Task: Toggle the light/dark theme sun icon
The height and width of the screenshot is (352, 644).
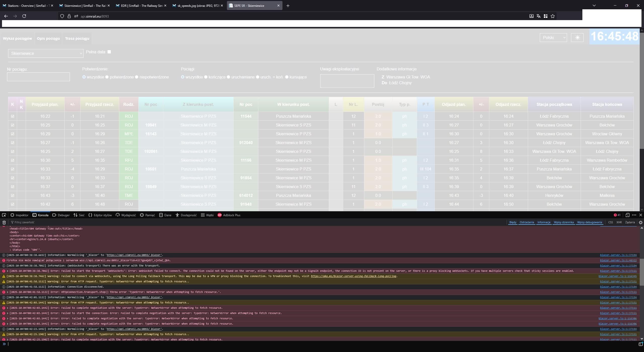Action: click(577, 38)
